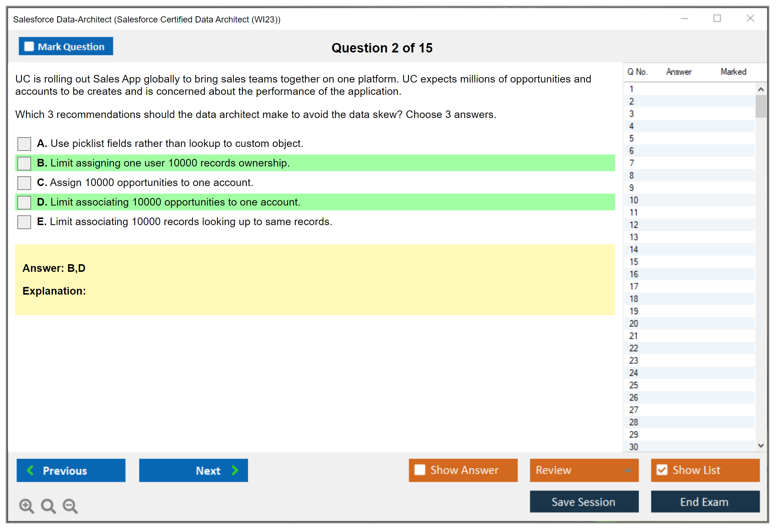Select answer option B checkbox
Viewport: 778px width, 532px height.
tap(24, 163)
